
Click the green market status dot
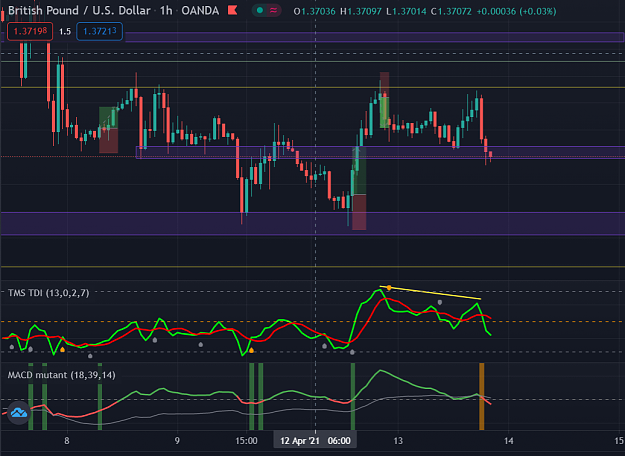(x=260, y=11)
